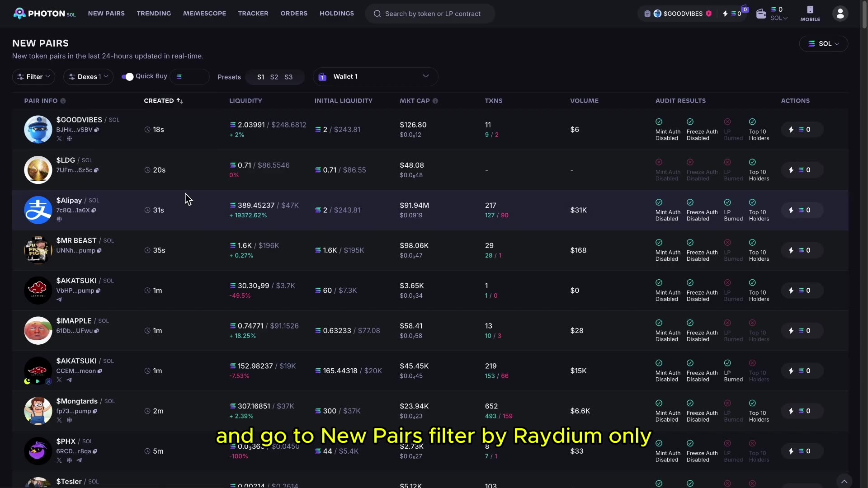Screen dimensions: 868x488
Task: Open the Filter dropdown
Action: (x=34, y=77)
